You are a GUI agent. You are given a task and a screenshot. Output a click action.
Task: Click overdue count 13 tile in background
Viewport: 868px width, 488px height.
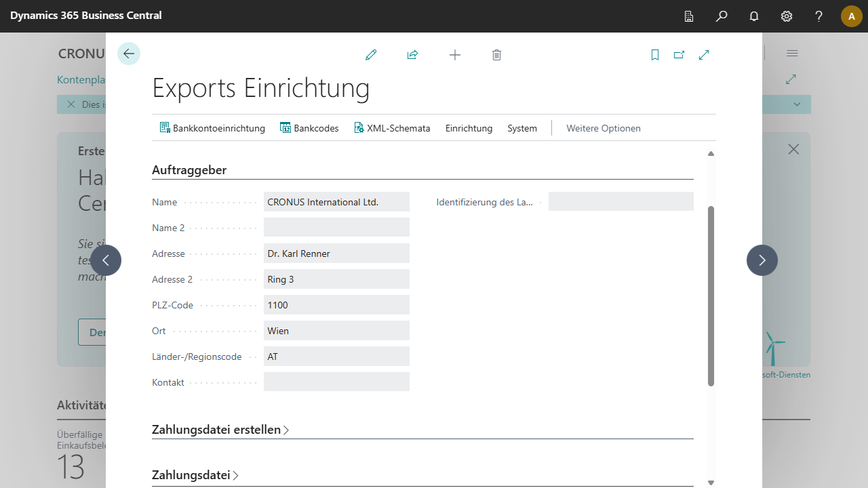coord(71,466)
